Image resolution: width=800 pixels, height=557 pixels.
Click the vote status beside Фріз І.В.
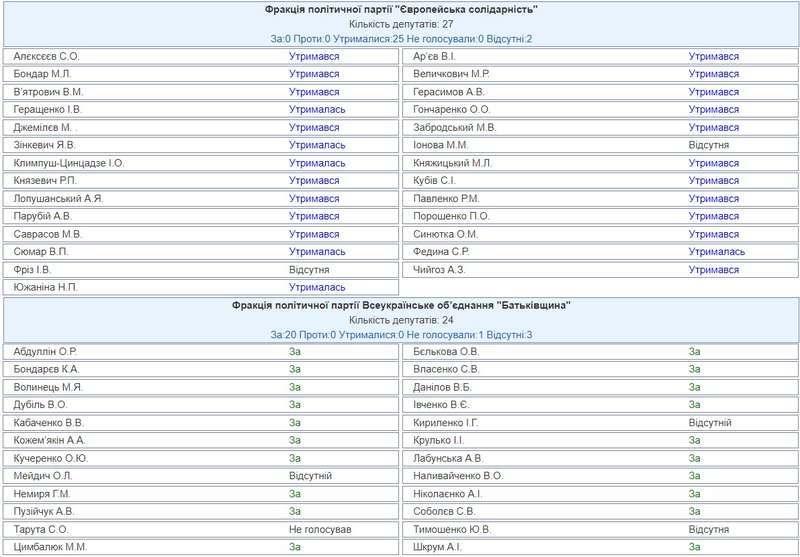point(310,270)
